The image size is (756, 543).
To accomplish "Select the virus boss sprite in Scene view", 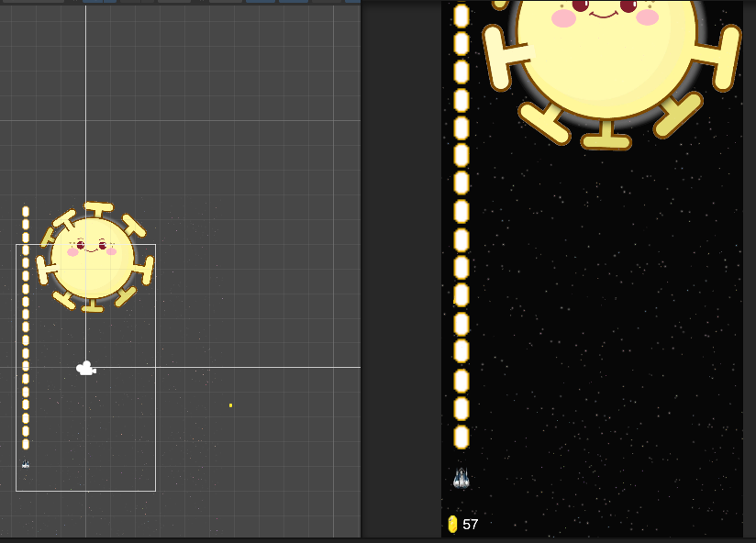I will point(95,257).
